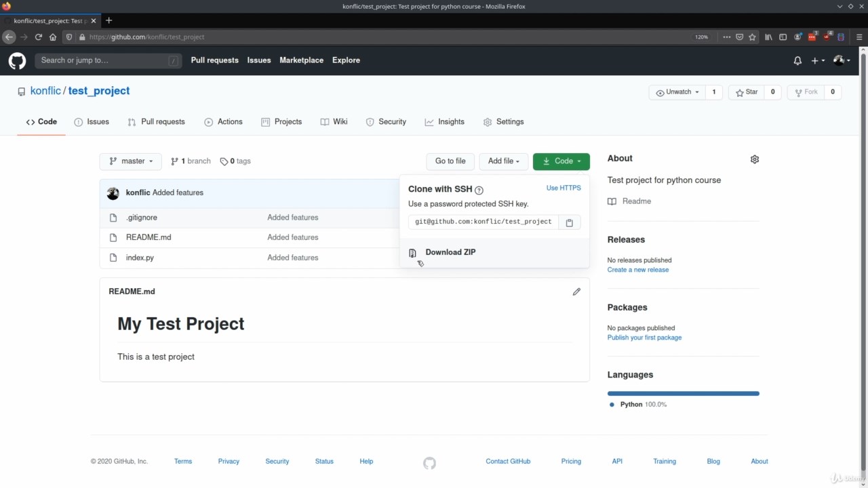Viewport: 868px width, 488px height.
Task: Open README.md in file list
Action: pyautogui.click(x=149, y=238)
